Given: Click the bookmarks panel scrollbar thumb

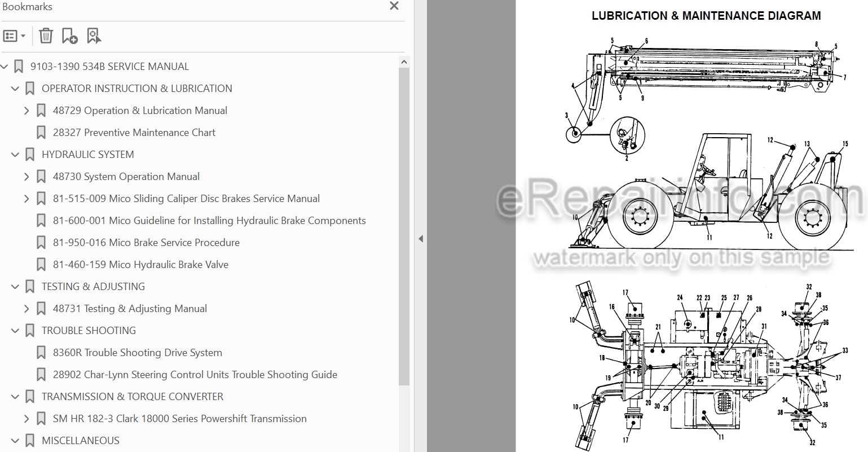Looking at the screenshot, I should pyautogui.click(x=404, y=226).
